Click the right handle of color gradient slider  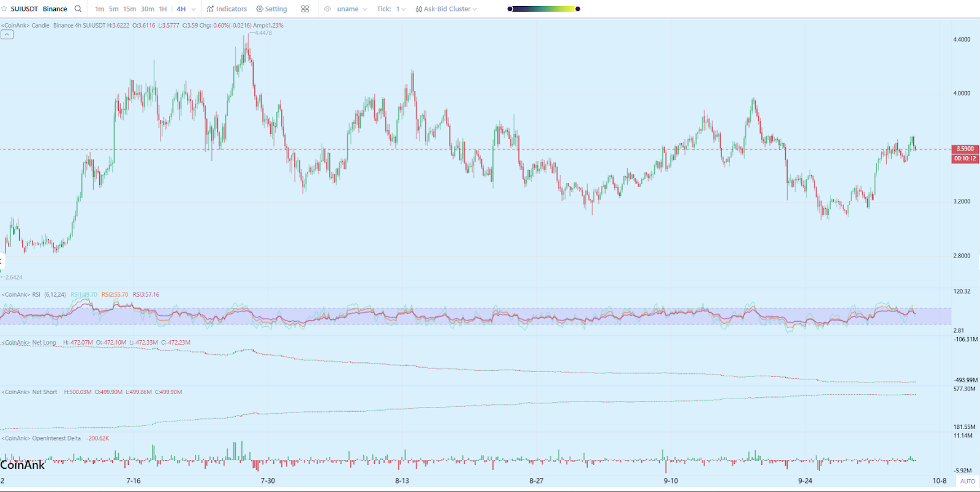[578, 9]
